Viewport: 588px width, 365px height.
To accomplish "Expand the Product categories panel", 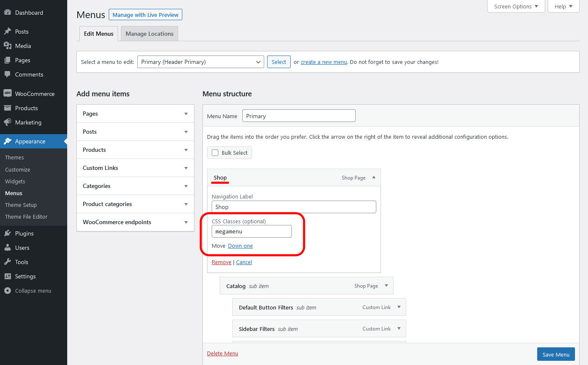I will (186, 204).
